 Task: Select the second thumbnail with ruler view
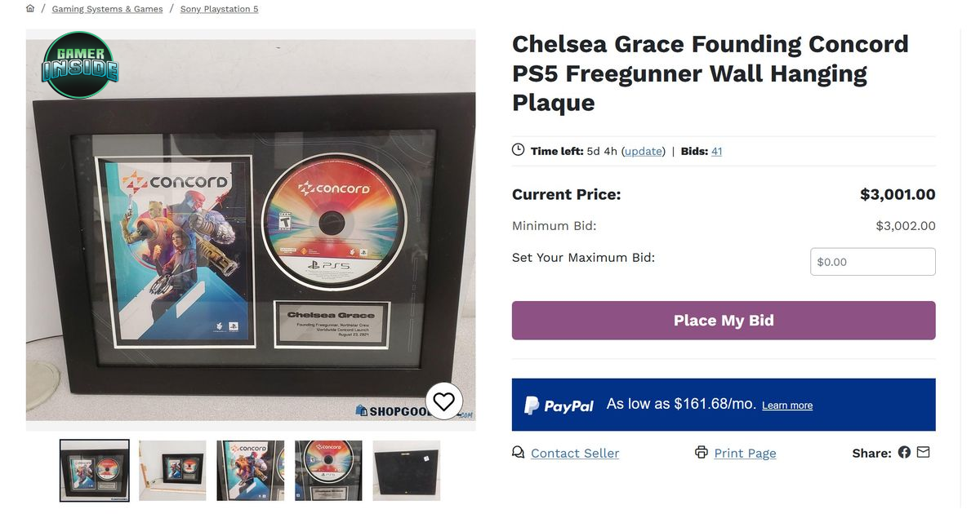point(172,471)
